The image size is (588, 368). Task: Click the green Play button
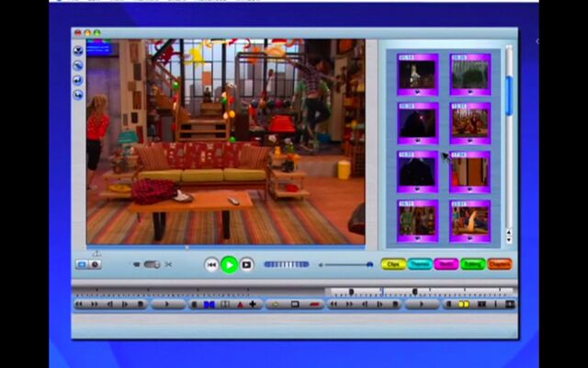tap(230, 265)
